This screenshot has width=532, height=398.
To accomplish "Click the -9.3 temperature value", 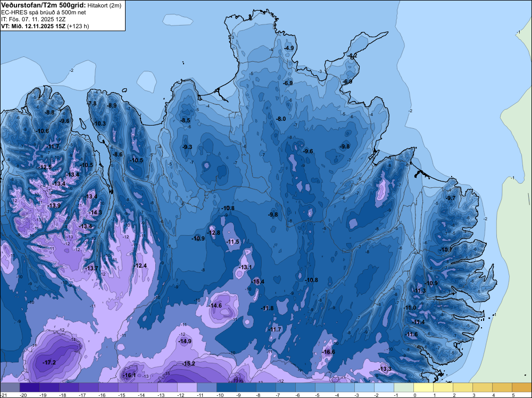I will pos(187,147).
